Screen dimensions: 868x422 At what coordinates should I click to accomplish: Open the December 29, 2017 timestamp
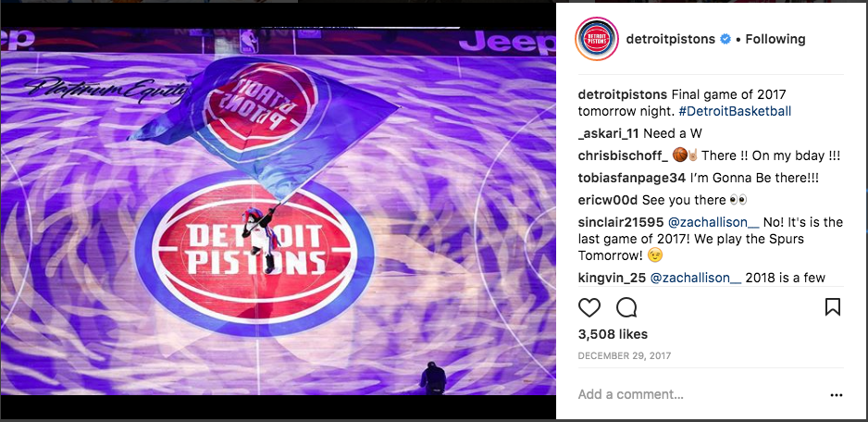click(x=625, y=355)
